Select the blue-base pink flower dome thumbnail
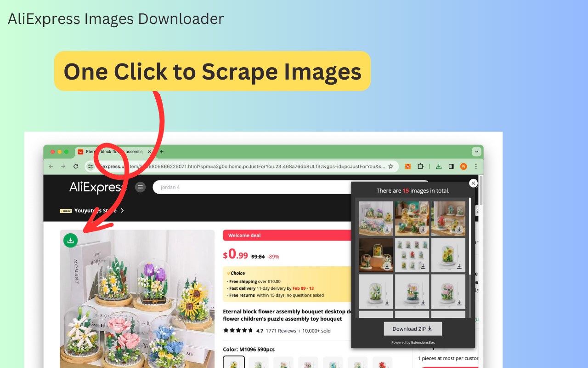Viewport: 588px width, 368px height. [x=412, y=291]
